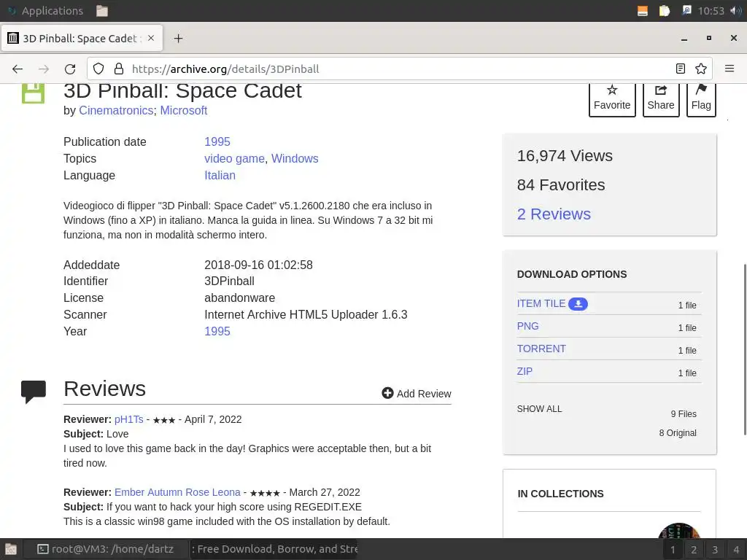Click the speech bubble Reviews icon

click(34, 392)
